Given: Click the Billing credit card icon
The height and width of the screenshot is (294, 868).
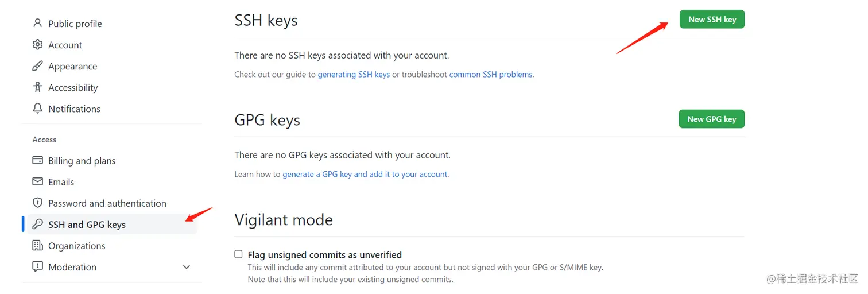Looking at the screenshot, I should 38,161.
